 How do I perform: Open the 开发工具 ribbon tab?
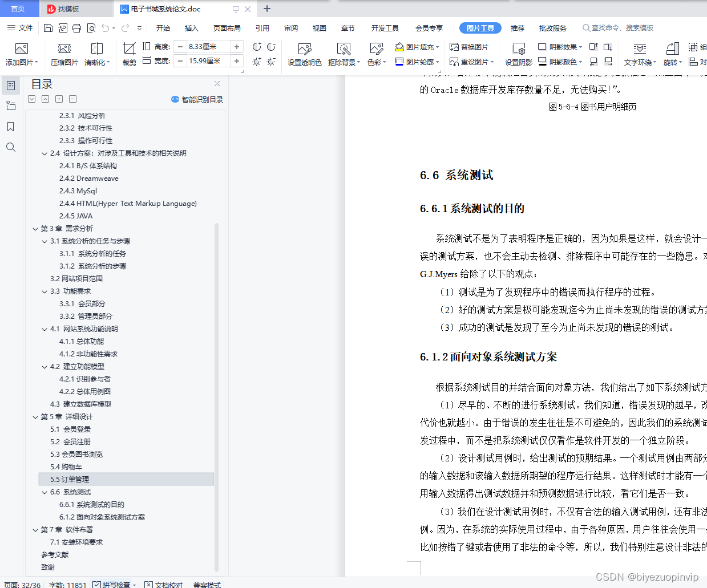click(x=385, y=27)
